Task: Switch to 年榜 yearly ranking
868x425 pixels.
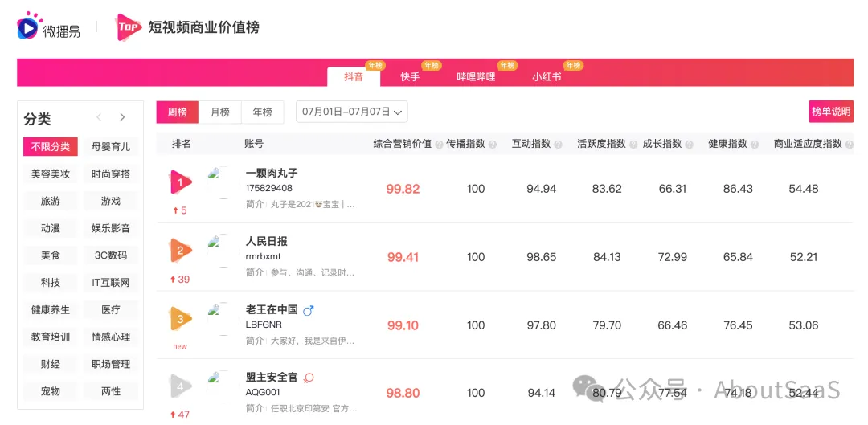Action: 263,112
